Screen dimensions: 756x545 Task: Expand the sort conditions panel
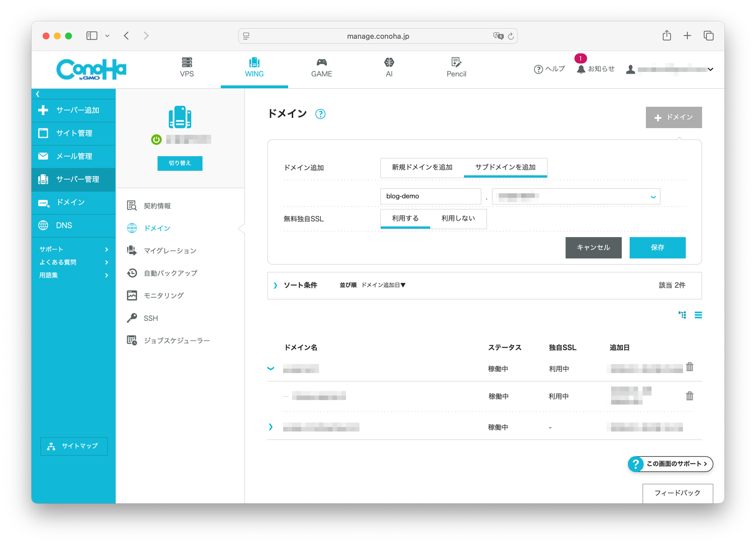pyautogui.click(x=275, y=285)
